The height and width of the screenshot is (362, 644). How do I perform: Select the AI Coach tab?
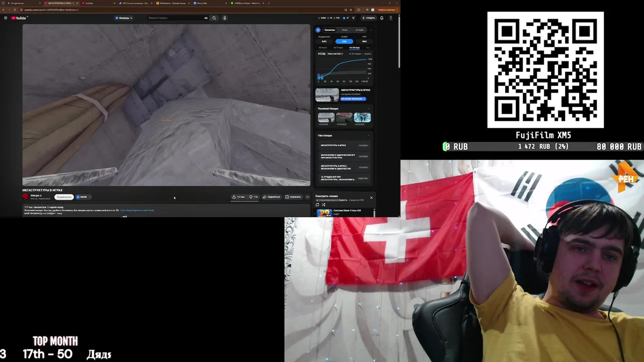359,30
